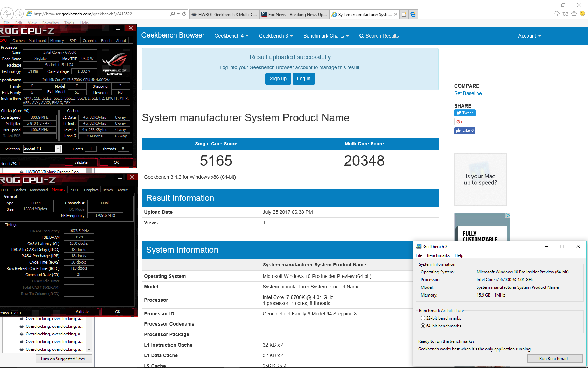This screenshot has height=368, width=588.
Task: Click the Search Results magnifier link
Action: pyautogui.click(x=379, y=36)
